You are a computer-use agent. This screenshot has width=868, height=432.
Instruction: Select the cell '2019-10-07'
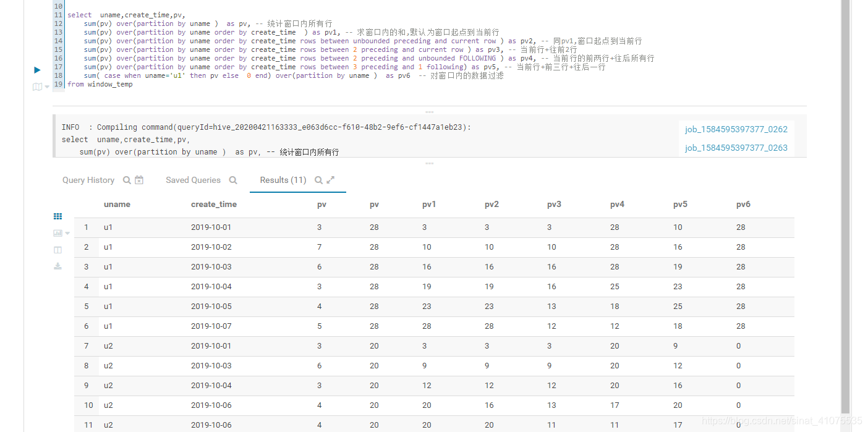211,326
